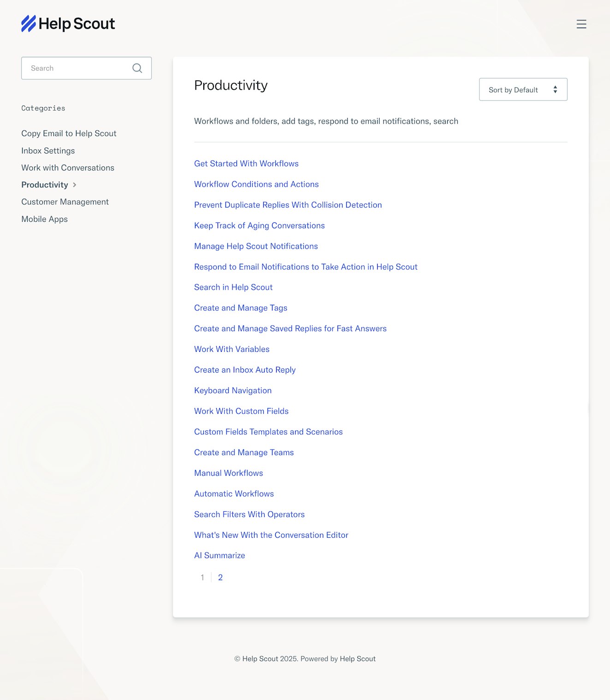Viewport: 610px width, 700px height.
Task: View Keep Track of Aging Conversations
Action: 259,225
